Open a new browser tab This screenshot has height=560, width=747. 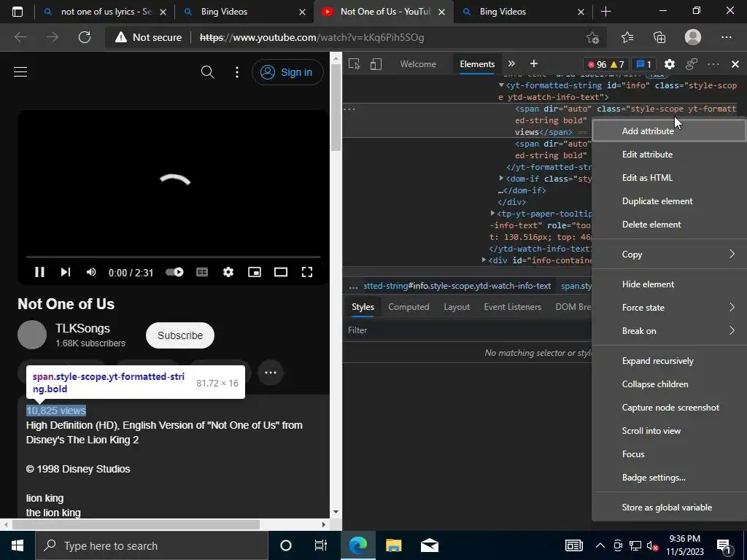pos(605,12)
